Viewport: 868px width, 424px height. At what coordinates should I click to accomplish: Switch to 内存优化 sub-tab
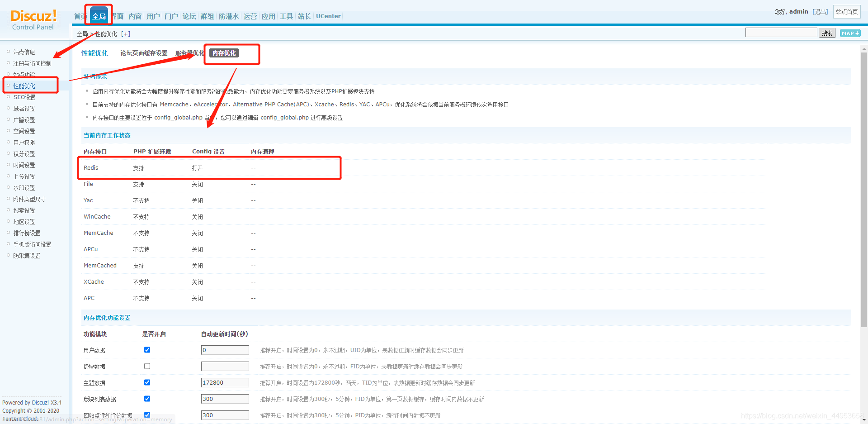[224, 53]
